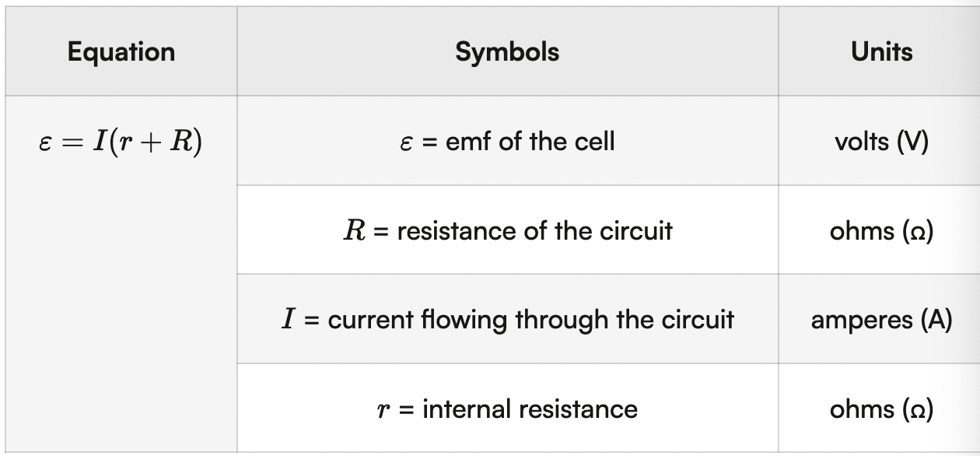Click the Symbols column header
This screenshot has height=456, width=980.
507,52
